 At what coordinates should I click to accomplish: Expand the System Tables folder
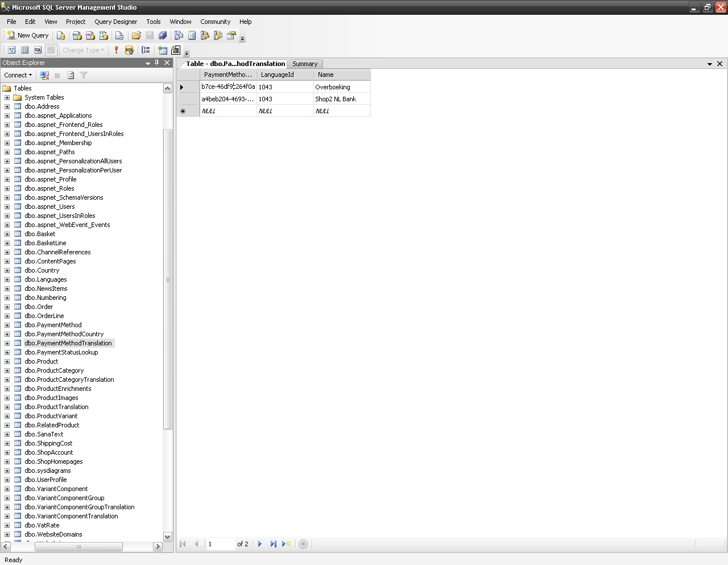pos(7,97)
